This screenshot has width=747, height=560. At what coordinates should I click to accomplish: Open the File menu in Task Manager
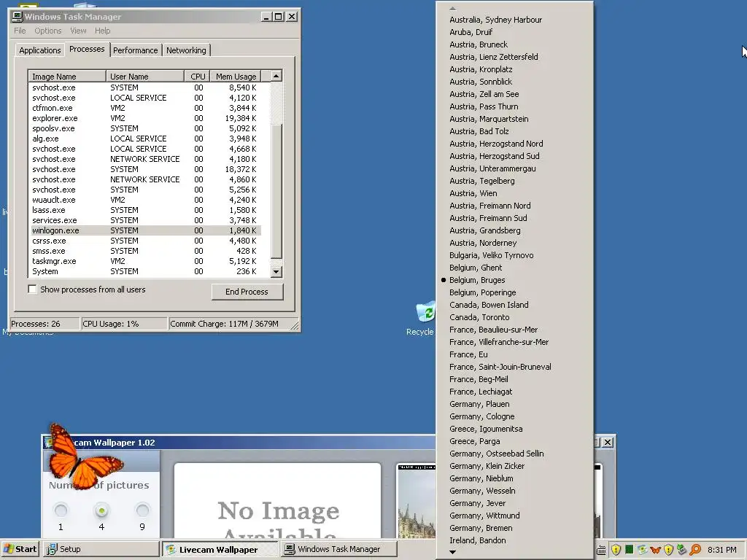point(20,31)
